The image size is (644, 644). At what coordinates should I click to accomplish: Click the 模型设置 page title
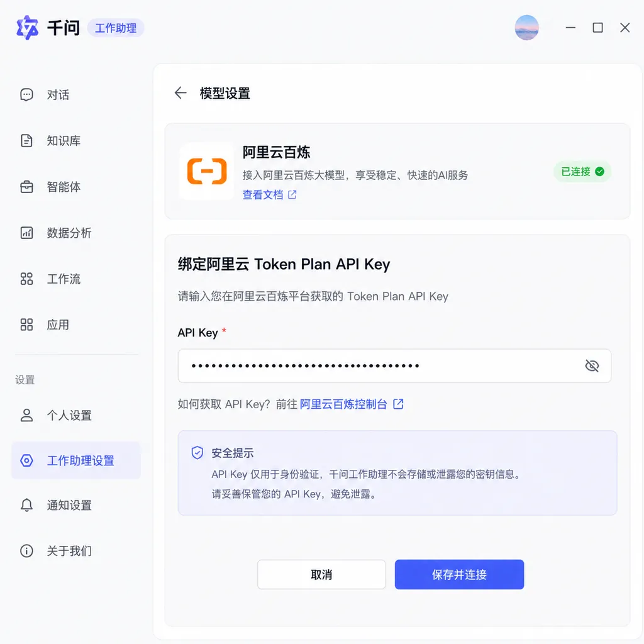[x=225, y=93]
